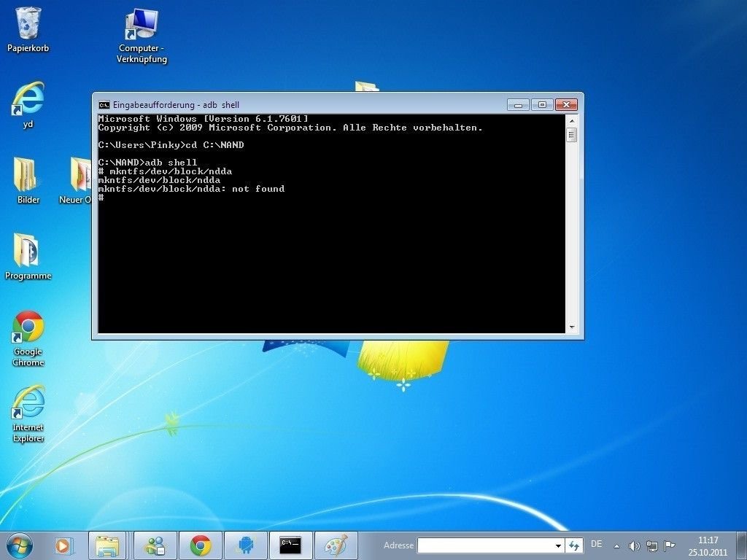Open Paint from the taskbar
The height and width of the screenshot is (560, 747).
tap(336, 545)
